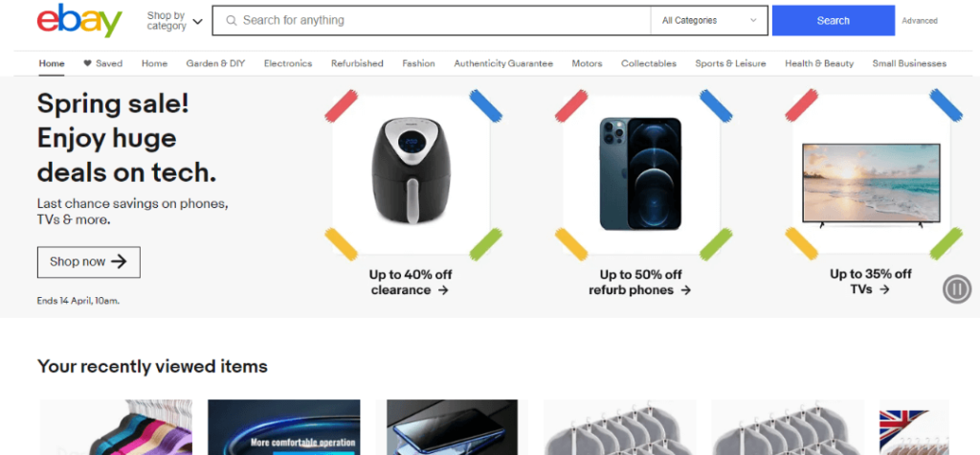980x455 pixels.
Task: Click Up to 50% off refurb phones
Action: pos(640,283)
